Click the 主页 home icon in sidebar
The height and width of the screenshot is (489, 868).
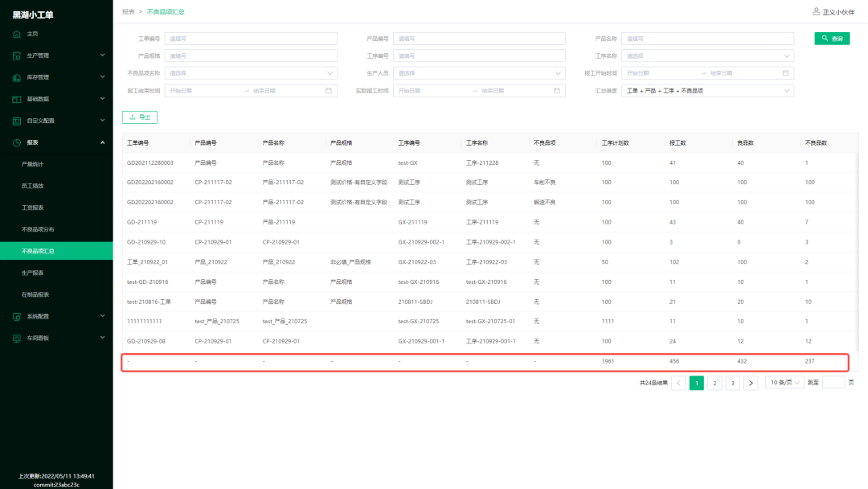[x=17, y=34]
